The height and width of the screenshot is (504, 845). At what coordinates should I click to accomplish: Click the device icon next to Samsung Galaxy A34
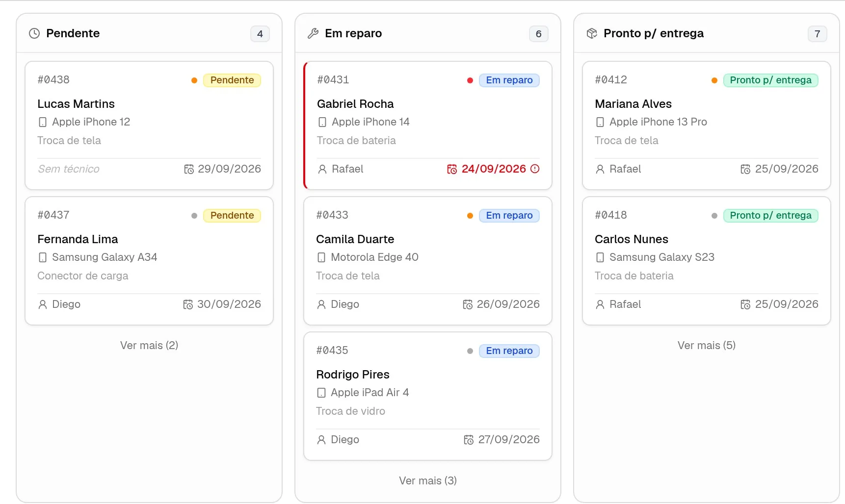pos(43,257)
